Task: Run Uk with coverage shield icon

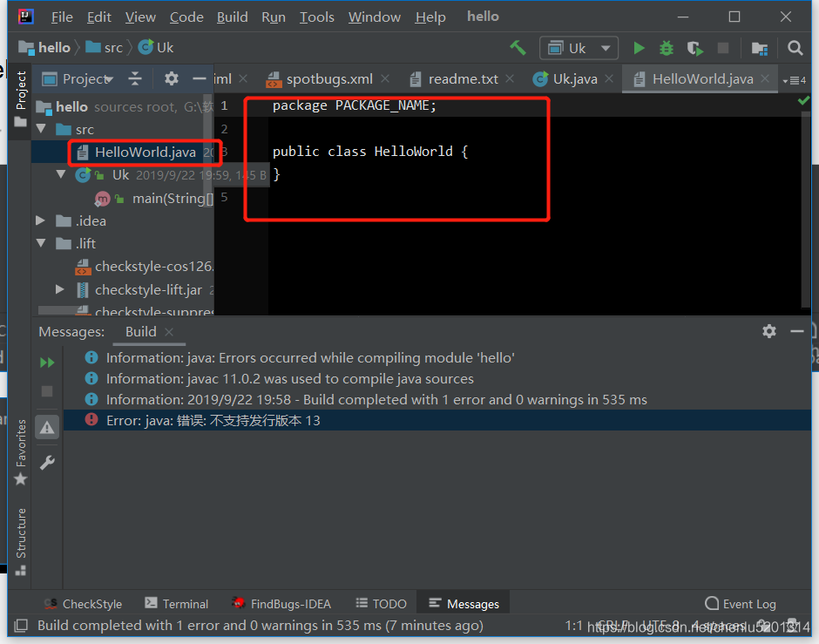Action: tap(694, 48)
